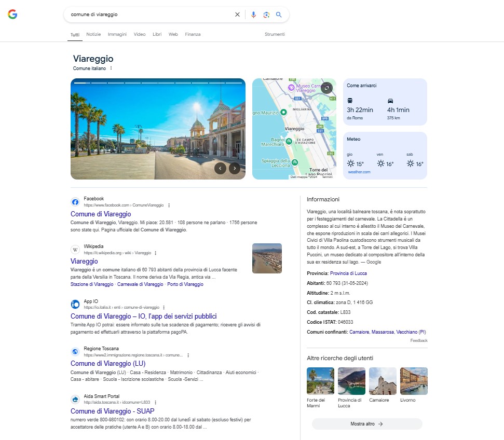Click the Facebook favicon
Image resolution: width=504 pixels, height=440 pixels.
pyautogui.click(x=75, y=202)
